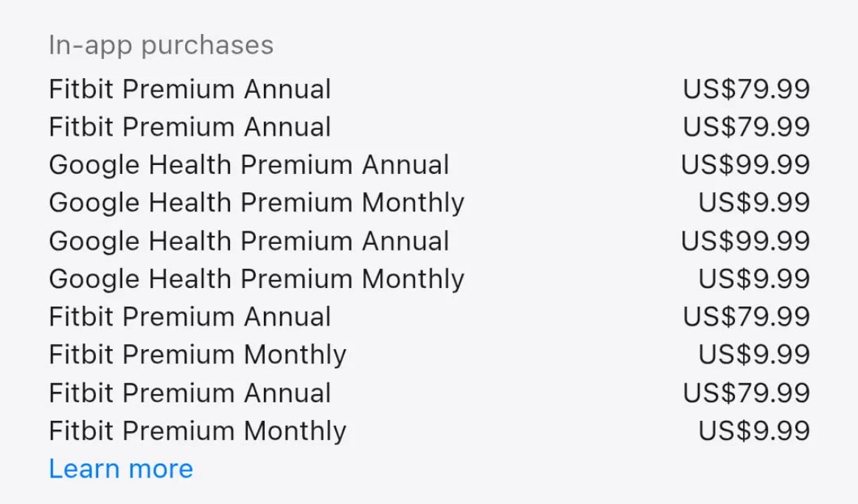Select the fourth Fitbit Premium Annual US$79.99 price
This screenshot has height=504, width=858.
tap(746, 393)
